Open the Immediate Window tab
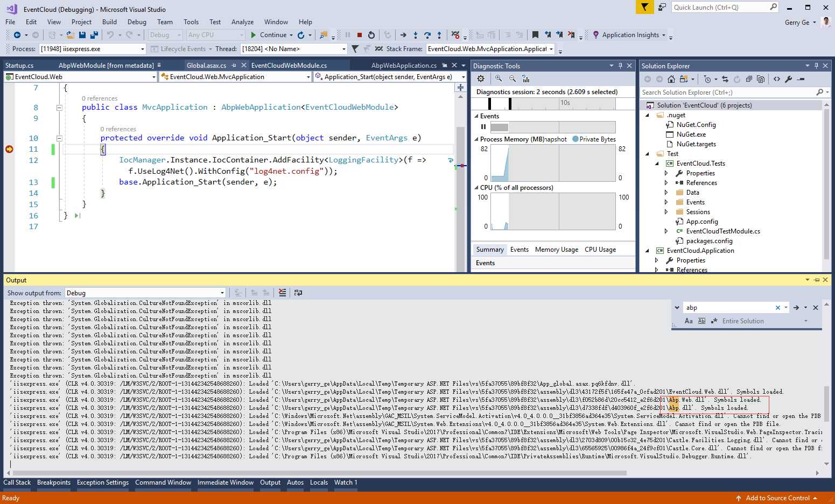Viewport: 835px width, 504px height. pos(226,482)
